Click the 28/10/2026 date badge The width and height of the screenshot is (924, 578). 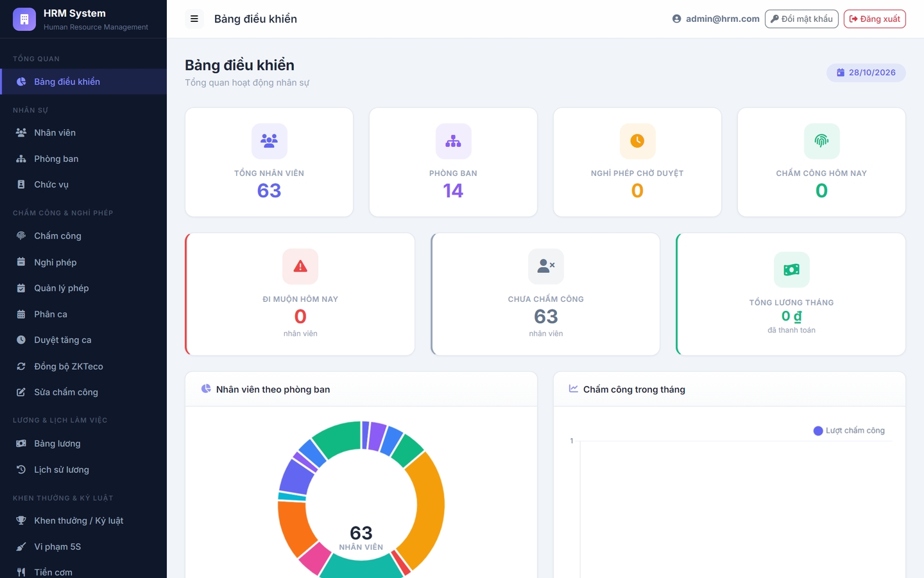tap(866, 73)
